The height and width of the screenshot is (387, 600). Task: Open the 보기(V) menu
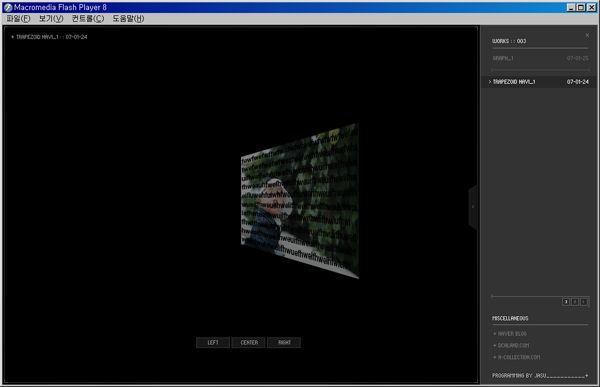(51, 18)
